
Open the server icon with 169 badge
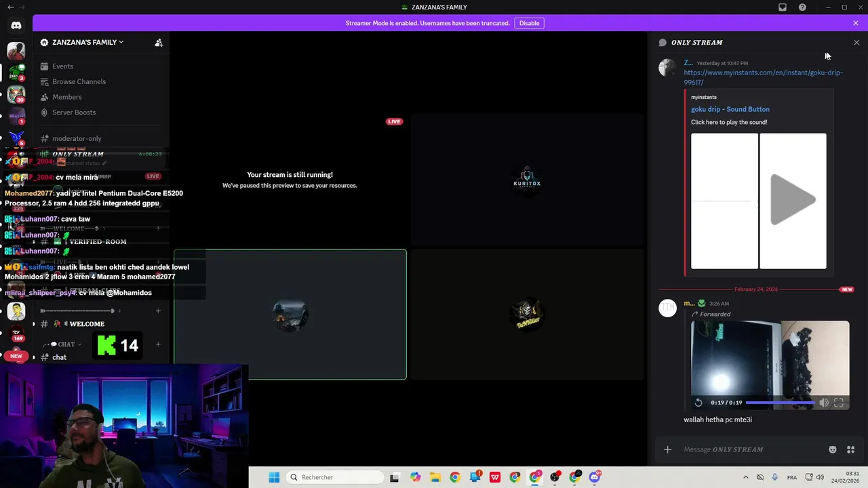pyautogui.click(x=16, y=333)
